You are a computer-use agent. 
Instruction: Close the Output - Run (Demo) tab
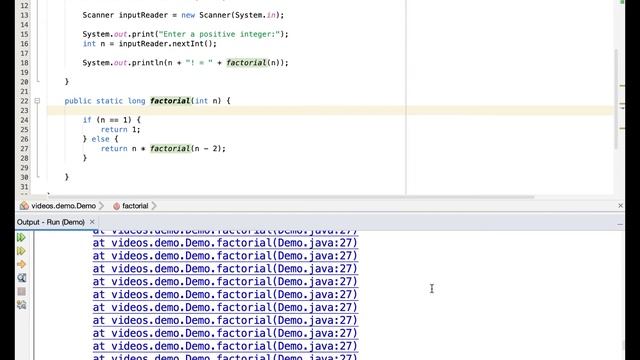92,222
